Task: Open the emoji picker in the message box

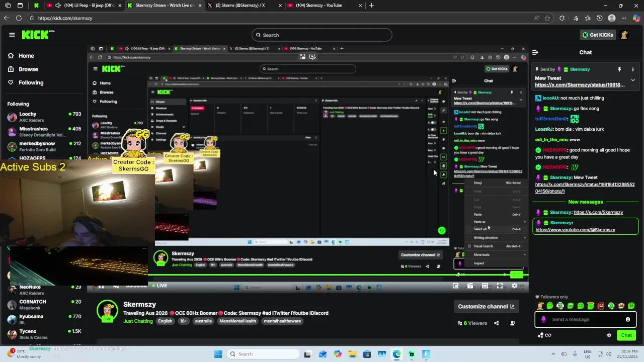Action: tap(627, 319)
